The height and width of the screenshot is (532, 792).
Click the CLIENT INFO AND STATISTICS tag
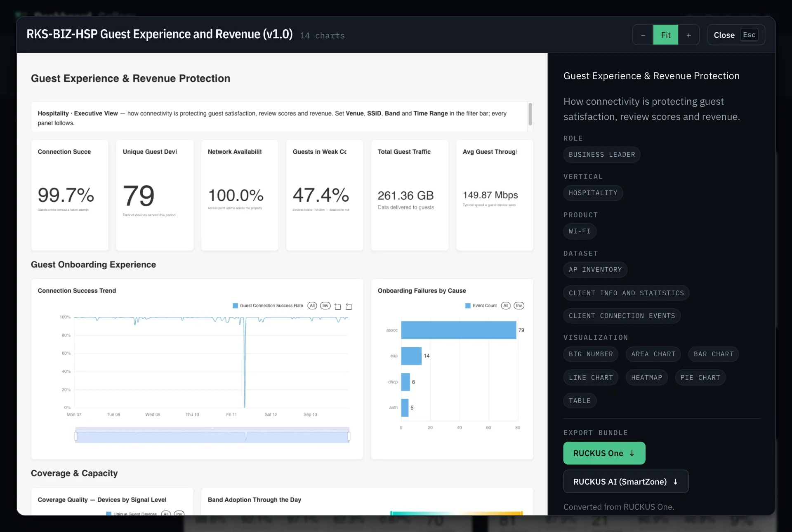626,293
